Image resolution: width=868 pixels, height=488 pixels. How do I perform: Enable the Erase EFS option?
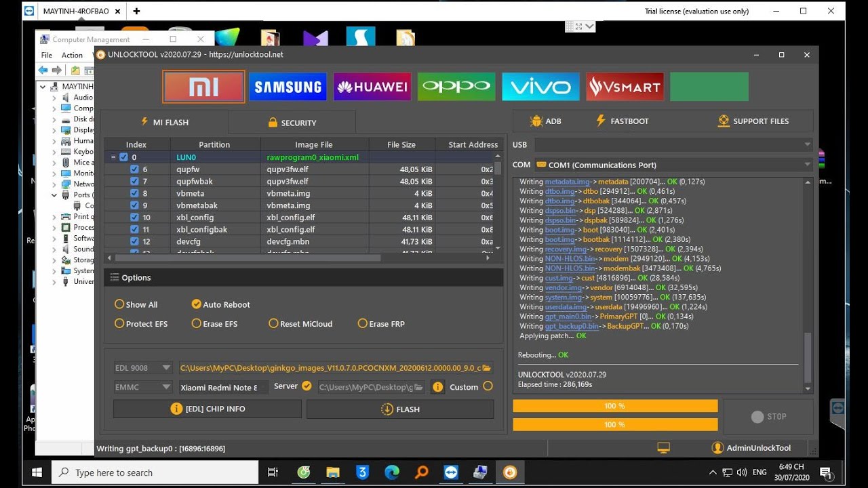[x=197, y=323]
